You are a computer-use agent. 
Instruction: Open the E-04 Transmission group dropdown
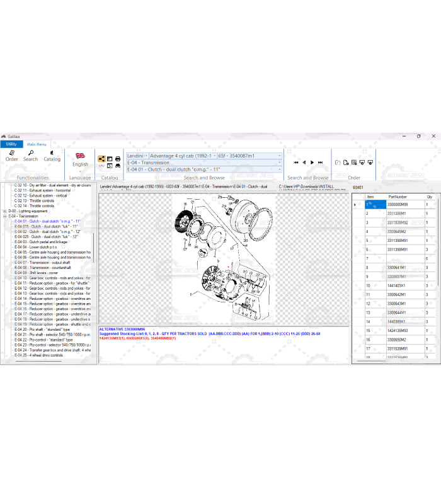coord(279,163)
